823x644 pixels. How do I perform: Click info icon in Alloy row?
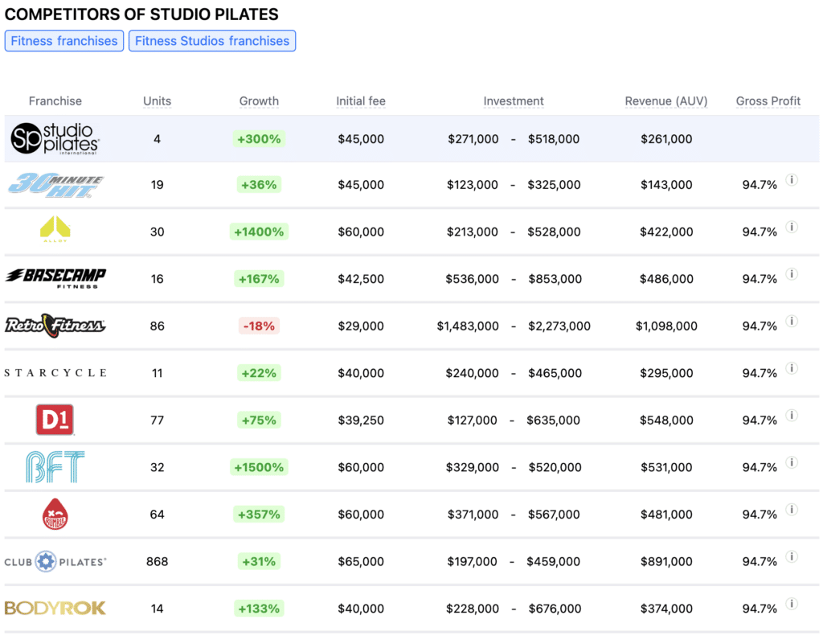coord(792,227)
